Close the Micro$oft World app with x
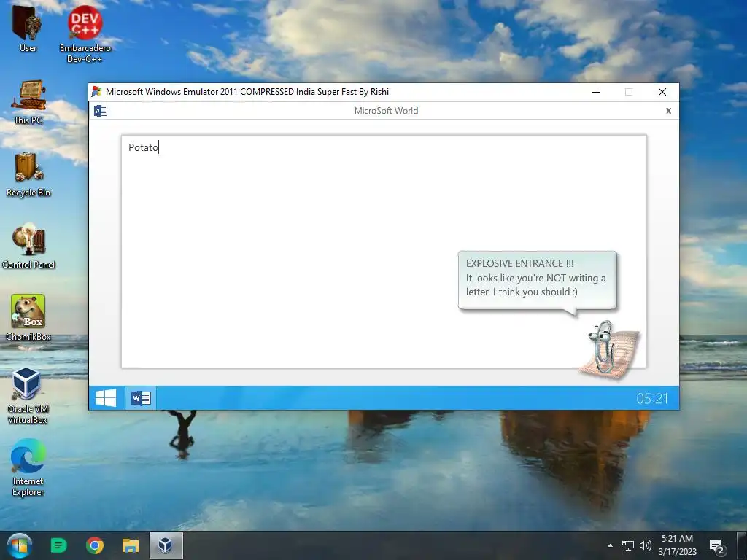 [668, 111]
